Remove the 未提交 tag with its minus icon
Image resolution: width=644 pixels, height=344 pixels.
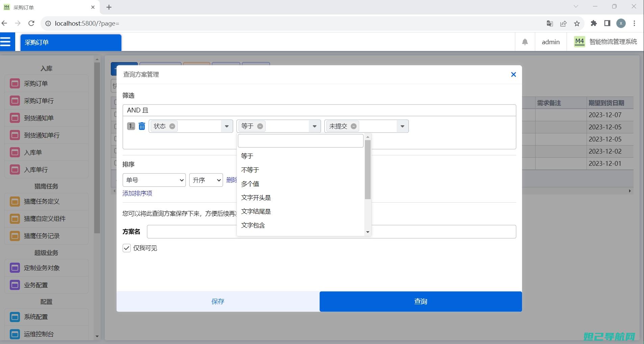click(x=354, y=126)
